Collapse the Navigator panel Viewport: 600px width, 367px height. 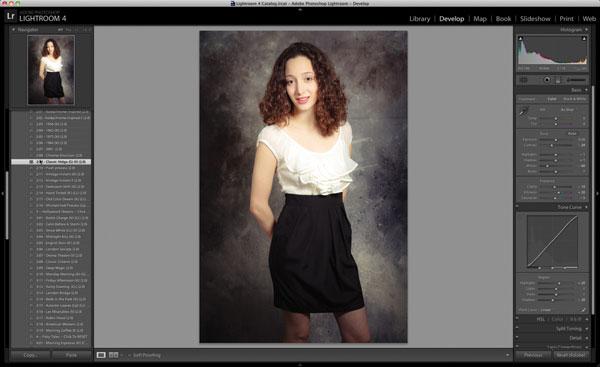pos(13,29)
